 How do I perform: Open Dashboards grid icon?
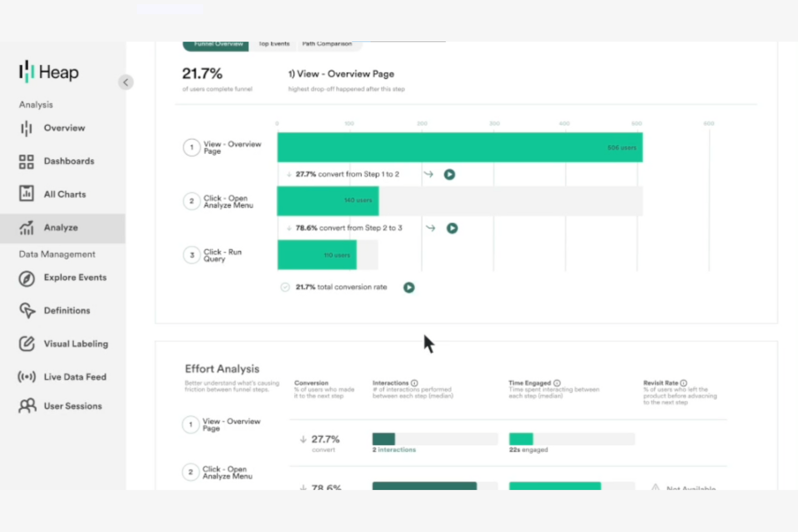26,161
